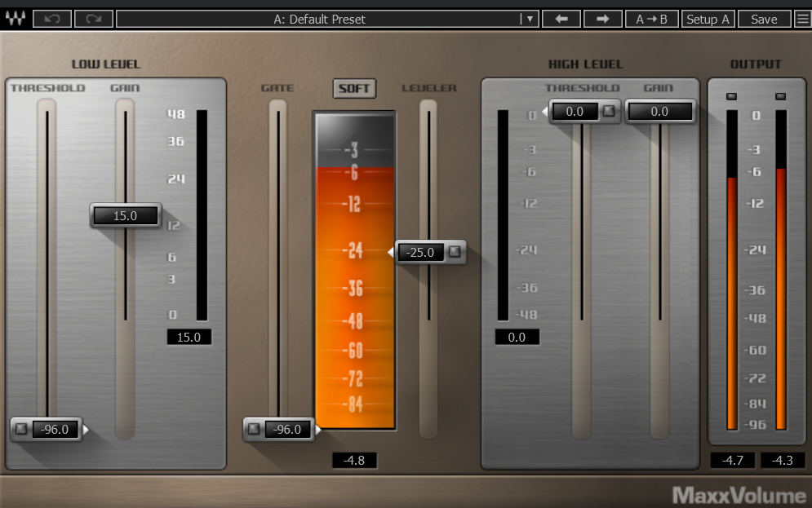
Task: Toggle the Leveler on/off button
Action: (455, 252)
